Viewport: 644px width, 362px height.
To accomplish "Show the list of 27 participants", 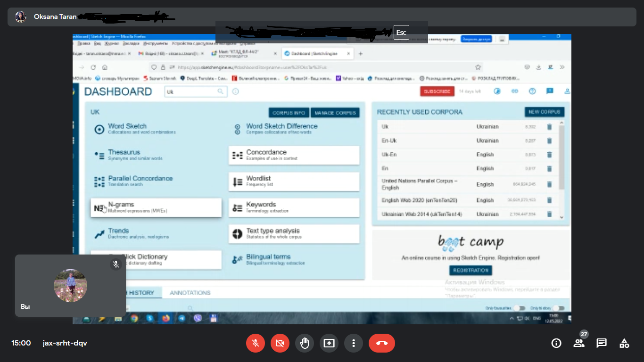I will pyautogui.click(x=579, y=343).
